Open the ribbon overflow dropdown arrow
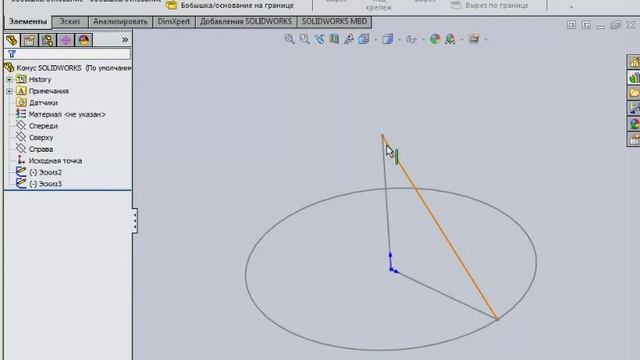Viewport: 640px width, 360px height. point(571,7)
